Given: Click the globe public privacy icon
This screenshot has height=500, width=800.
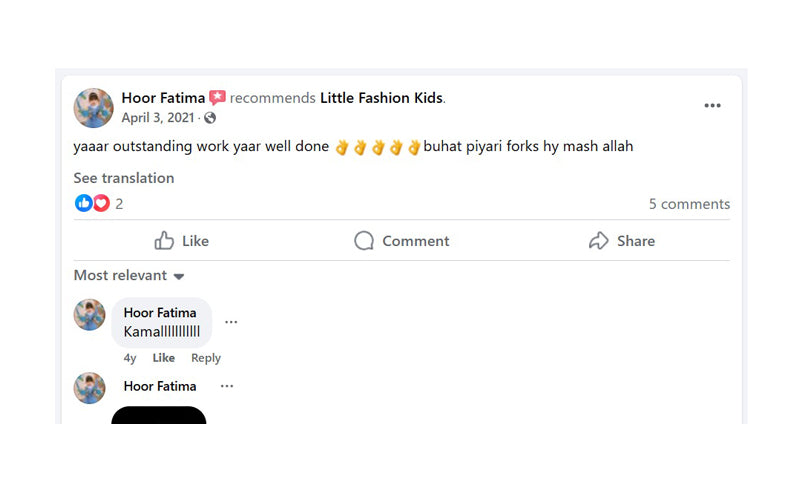Looking at the screenshot, I should pyautogui.click(x=210, y=118).
